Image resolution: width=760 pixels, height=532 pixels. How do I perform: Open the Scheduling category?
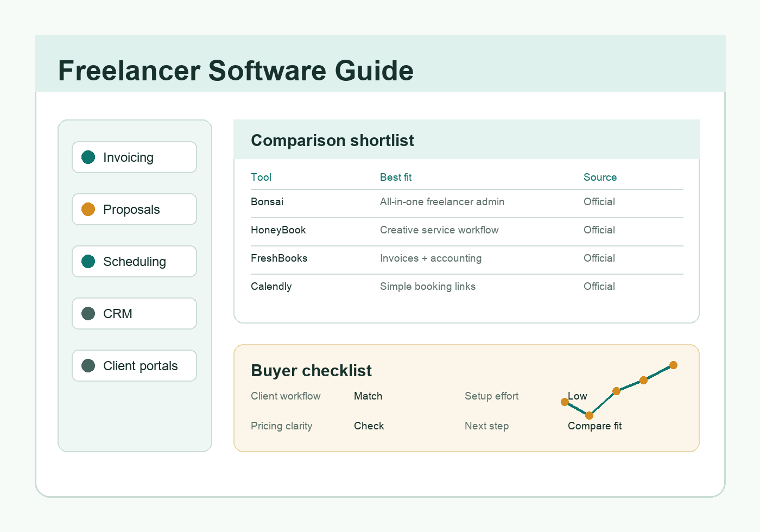pos(134,262)
